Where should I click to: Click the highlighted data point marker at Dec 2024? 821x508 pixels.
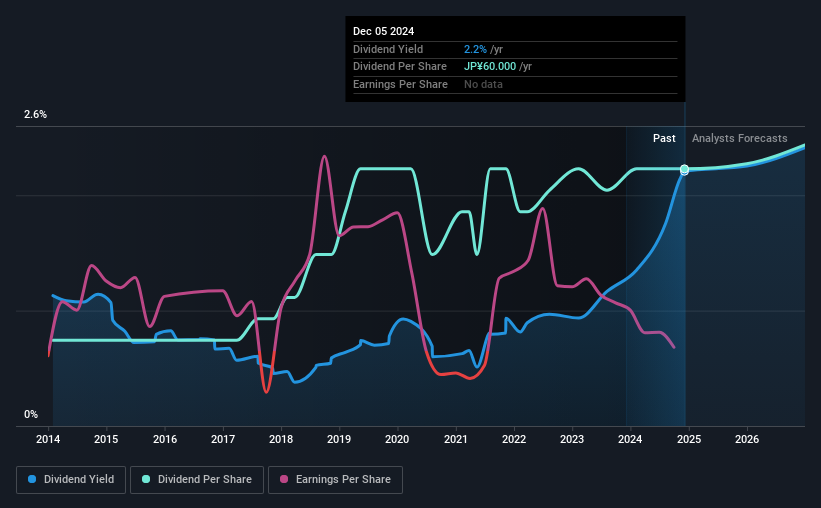[x=684, y=169]
